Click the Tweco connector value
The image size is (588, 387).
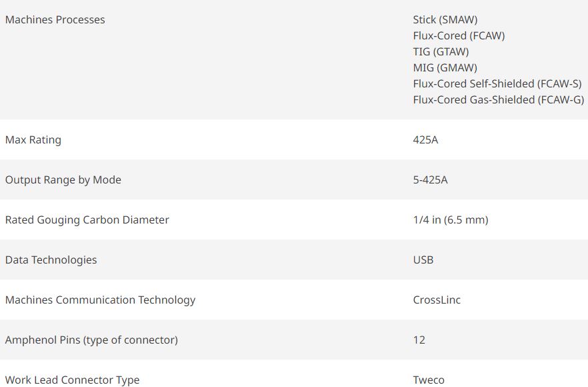pos(429,380)
